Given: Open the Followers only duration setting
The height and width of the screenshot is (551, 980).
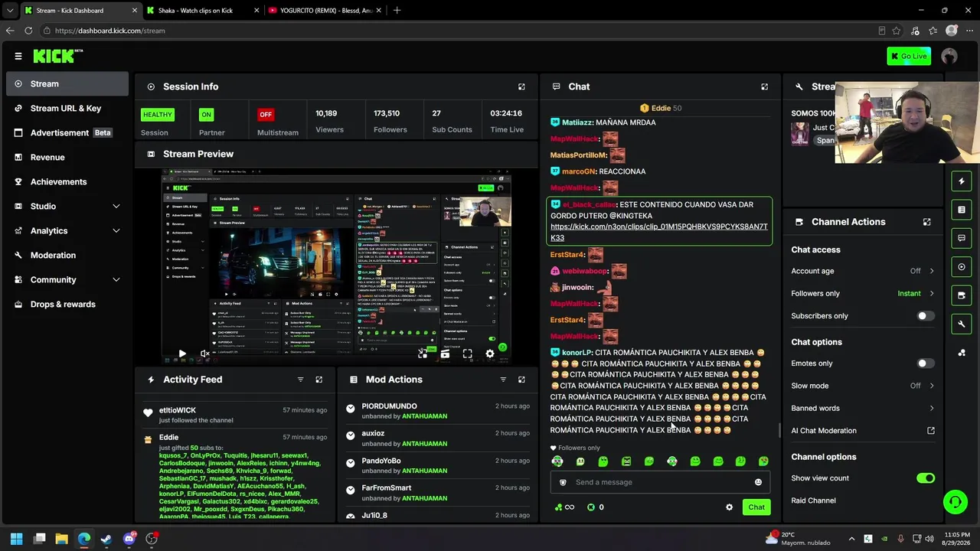Looking at the screenshot, I should click(x=863, y=293).
